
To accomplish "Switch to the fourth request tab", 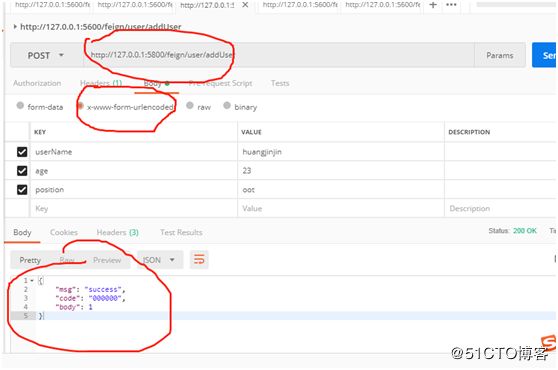I will pyautogui.click(x=300, y=5).
